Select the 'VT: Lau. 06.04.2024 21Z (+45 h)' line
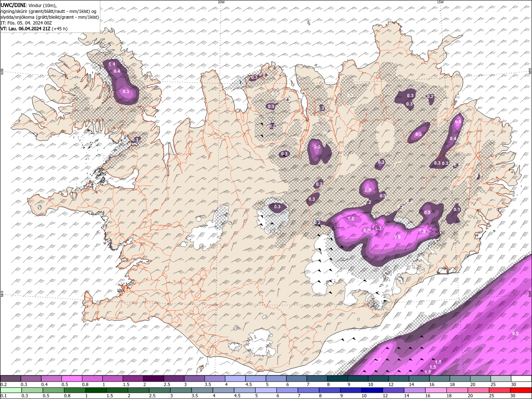532x399 pixels. 34,29
